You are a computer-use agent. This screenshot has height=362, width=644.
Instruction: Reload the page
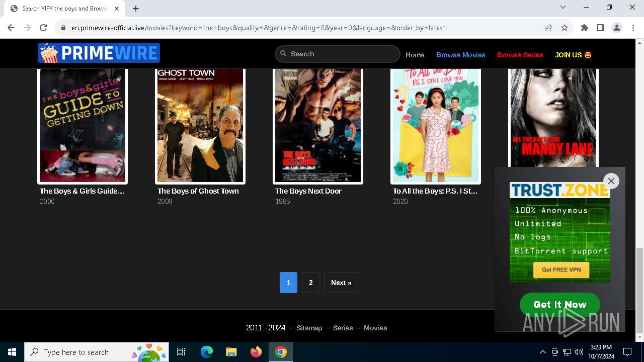pyautogui.click(x=43, y=28)
